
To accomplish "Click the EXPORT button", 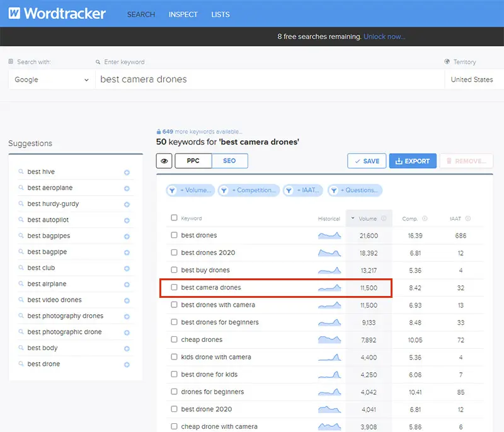I will point(413,161).
